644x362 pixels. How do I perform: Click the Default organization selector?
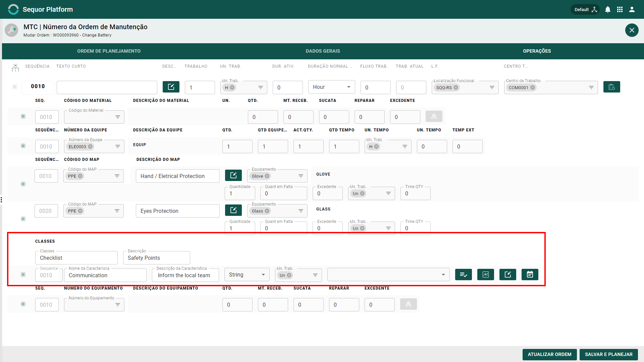(585, 9)
